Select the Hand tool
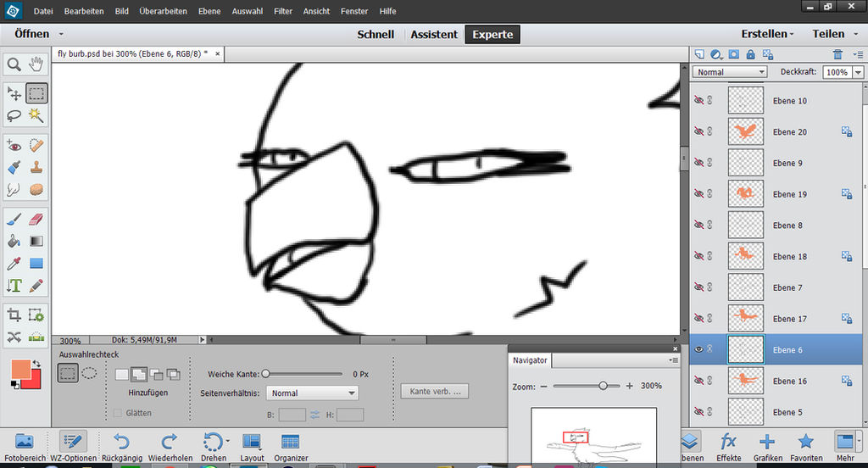 coord(36,64)
